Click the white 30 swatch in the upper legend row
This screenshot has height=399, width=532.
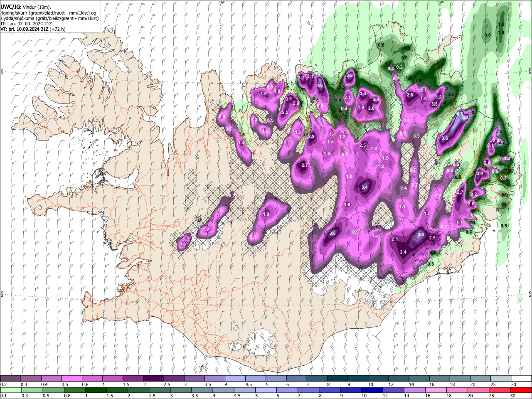(521, 378)
